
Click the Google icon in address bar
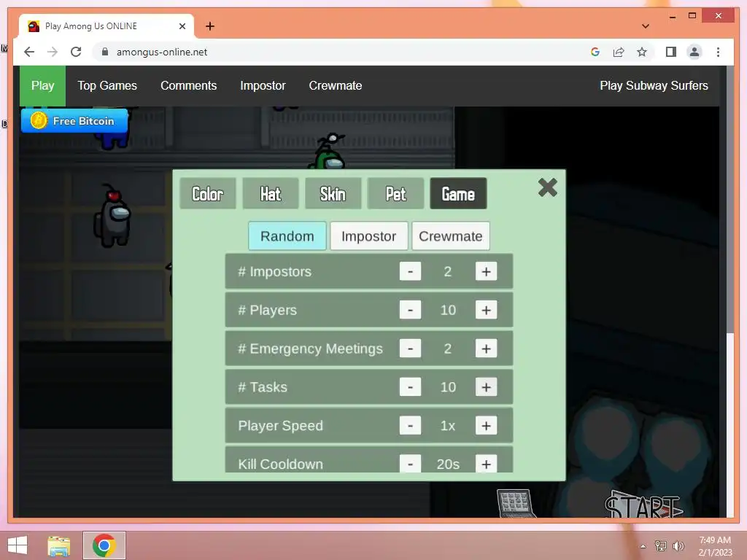pyautogui.click(x=595, y=52)
